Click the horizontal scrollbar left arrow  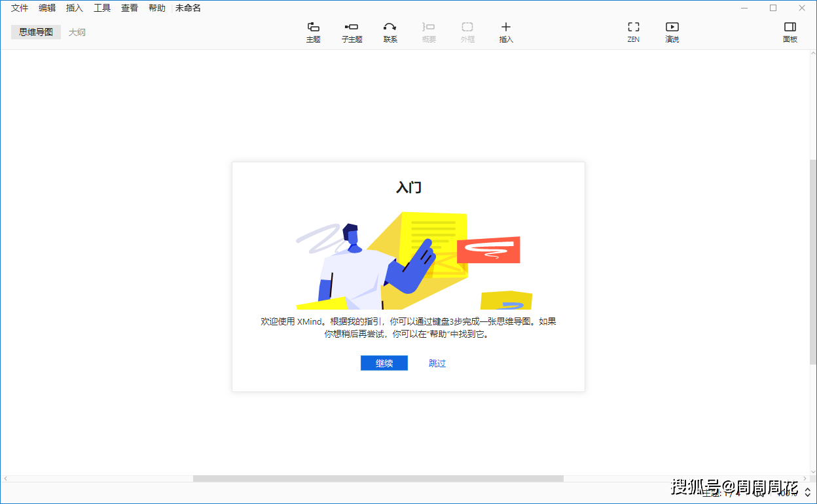[5, 478]
